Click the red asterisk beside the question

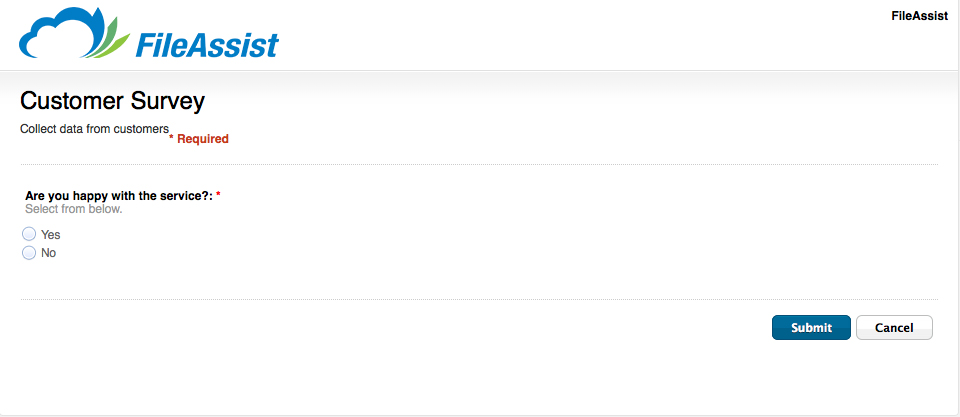coord(218,195)
